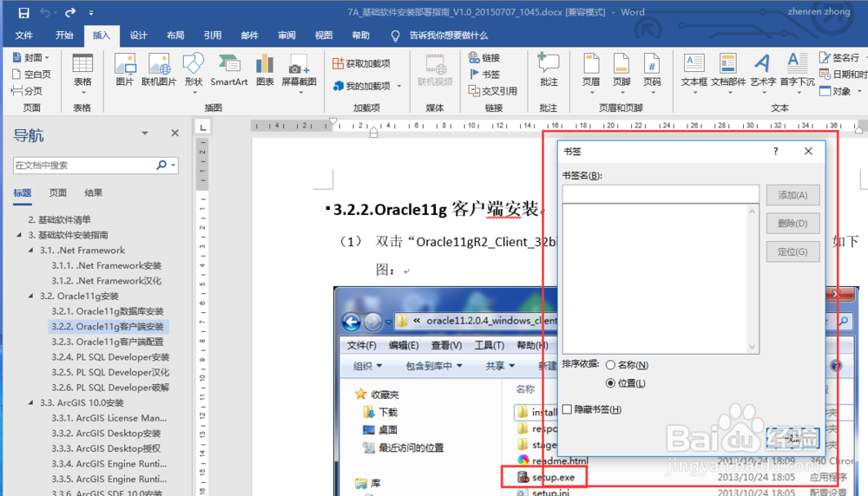Select 位置(L) sort option

pyautogui.click(x=626, y=383)
